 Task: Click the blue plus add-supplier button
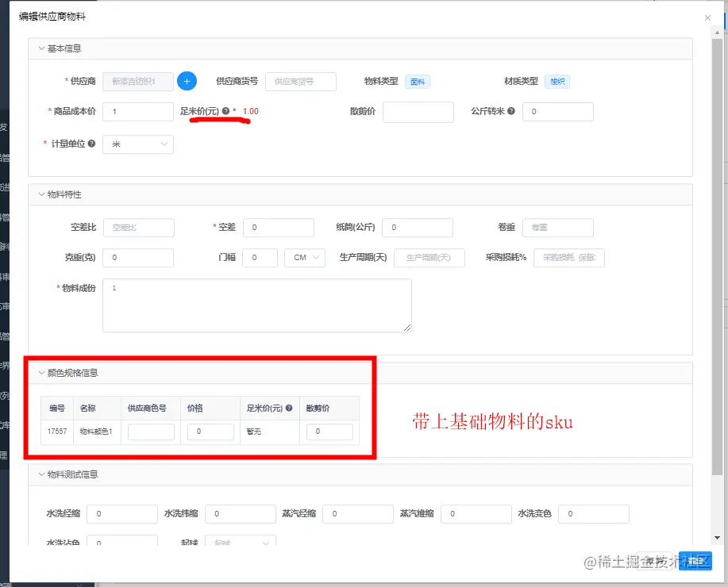187,81
